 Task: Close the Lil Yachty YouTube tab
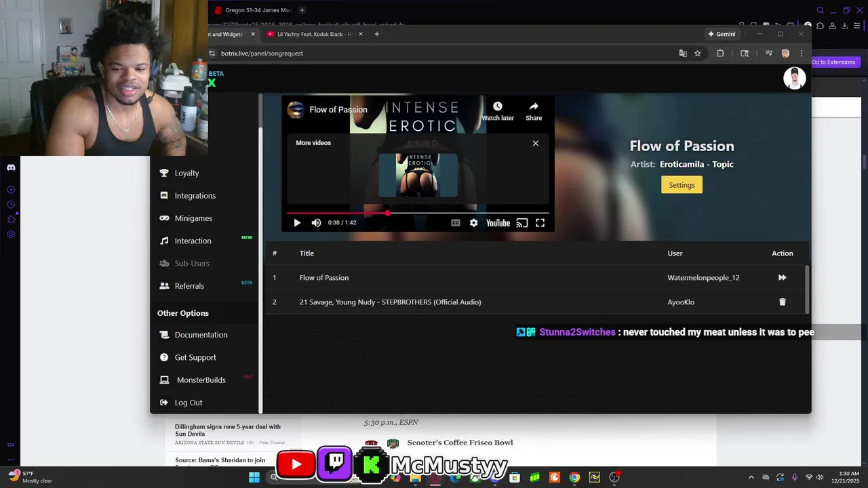(361, 34)
